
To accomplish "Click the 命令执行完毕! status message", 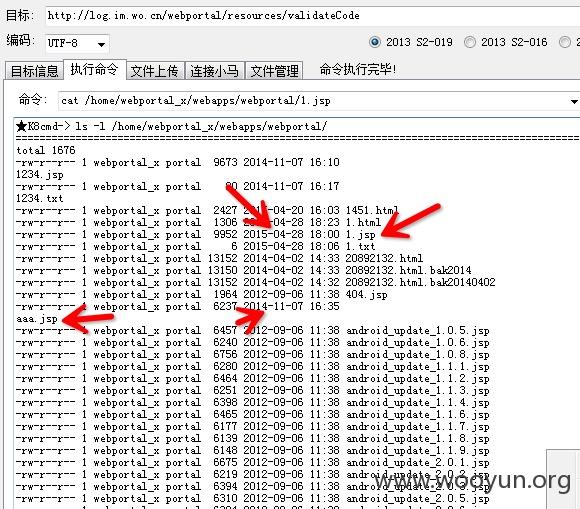I will 358,69.
